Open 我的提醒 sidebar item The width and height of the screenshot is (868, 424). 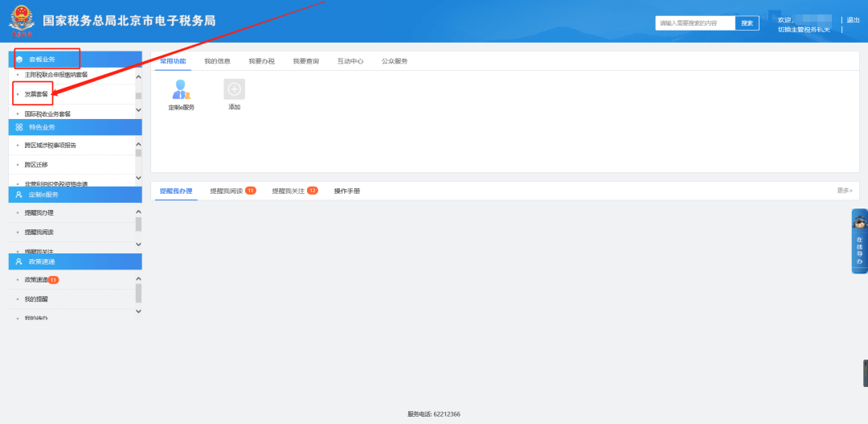(36, 299)
